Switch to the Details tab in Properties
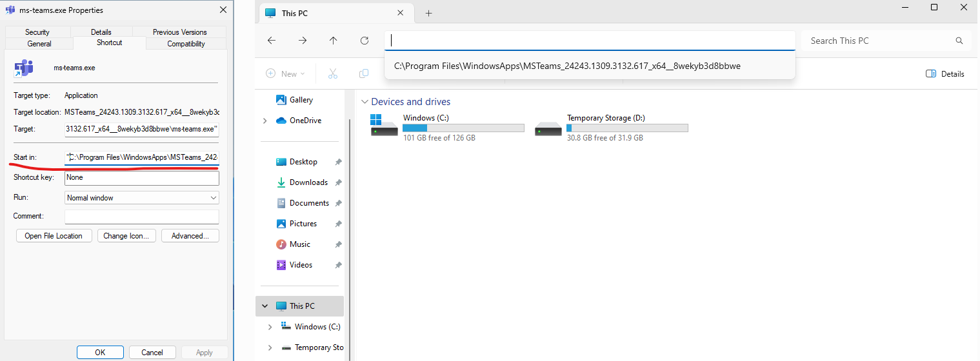 (x=101, y=32)
